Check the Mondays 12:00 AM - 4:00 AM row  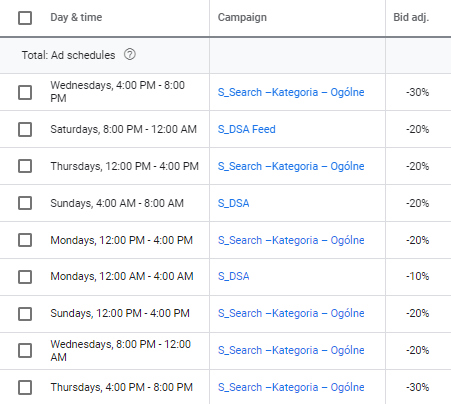point(25,277)
